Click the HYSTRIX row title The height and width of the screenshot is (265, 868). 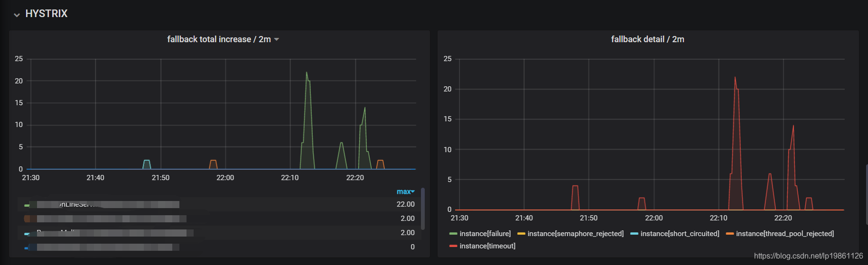[47, 14]
